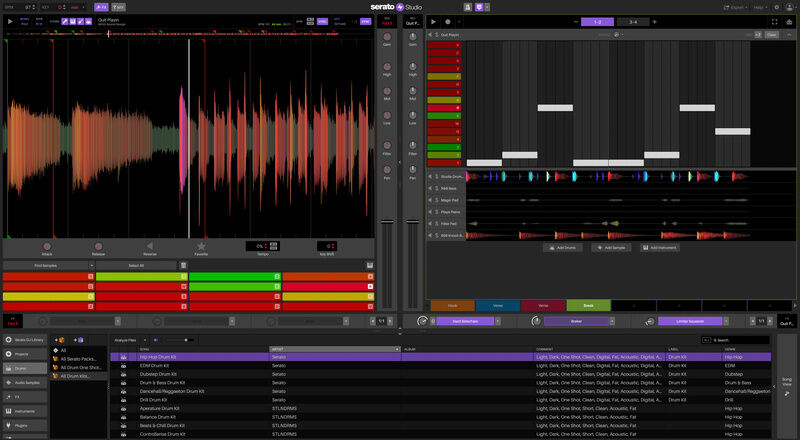This screenshot has height=440, width=800.
Task: Collapse the Quit Playin track editor chevron
Action: (789, 35)
